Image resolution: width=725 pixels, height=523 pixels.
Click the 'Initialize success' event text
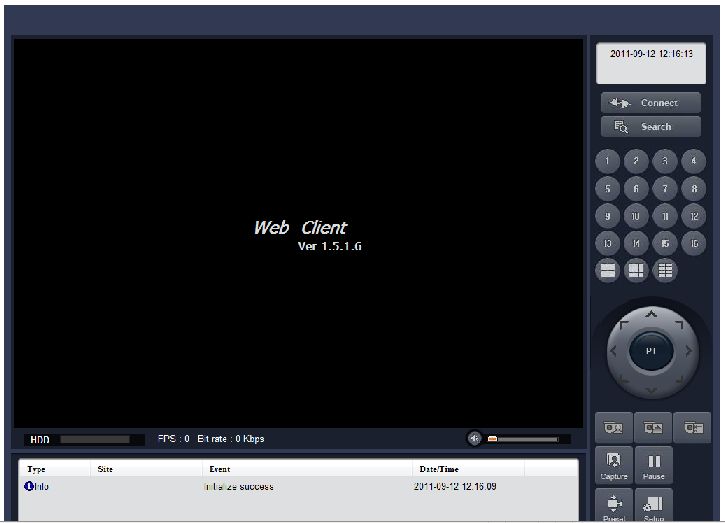point(239,486)
